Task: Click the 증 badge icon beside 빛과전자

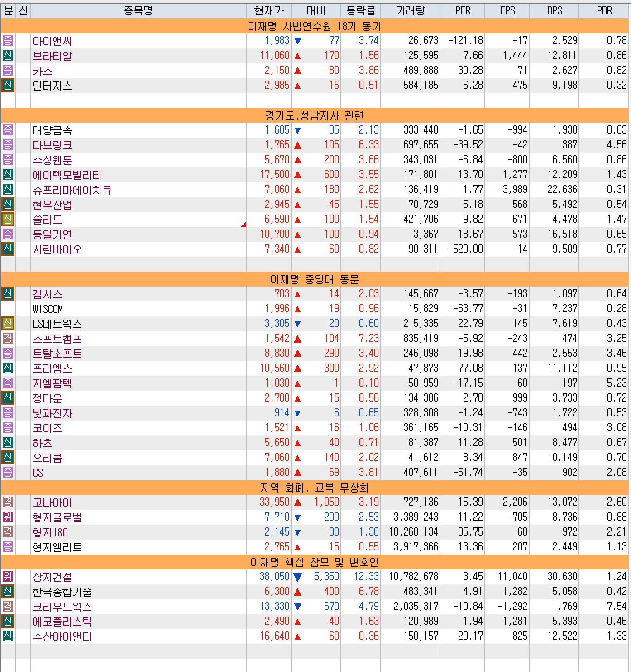Action: [8, 413]
